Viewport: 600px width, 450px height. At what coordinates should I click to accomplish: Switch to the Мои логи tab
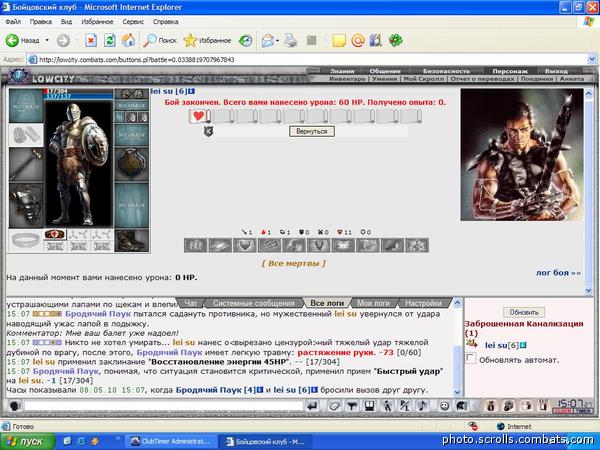click(x=373, y=303)
